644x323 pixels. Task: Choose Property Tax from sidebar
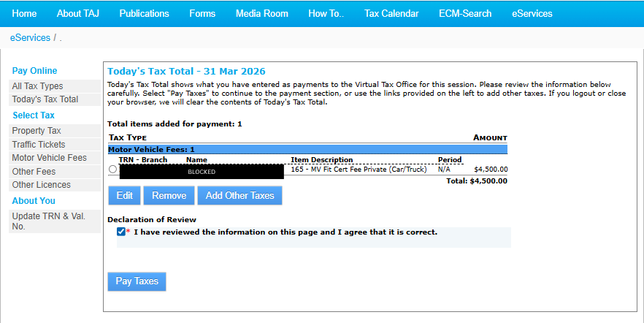[x=37, y=131]
